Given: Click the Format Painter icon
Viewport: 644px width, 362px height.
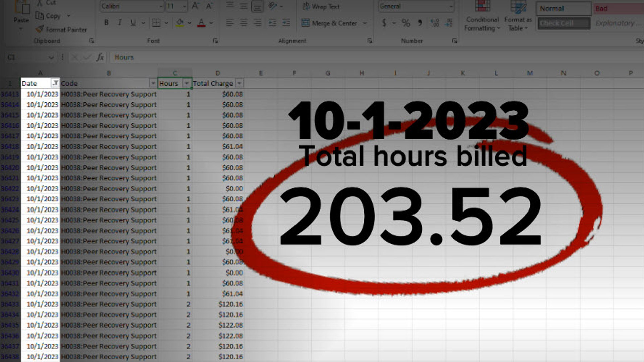Looking at the screenshot, I should click(40, 29).
